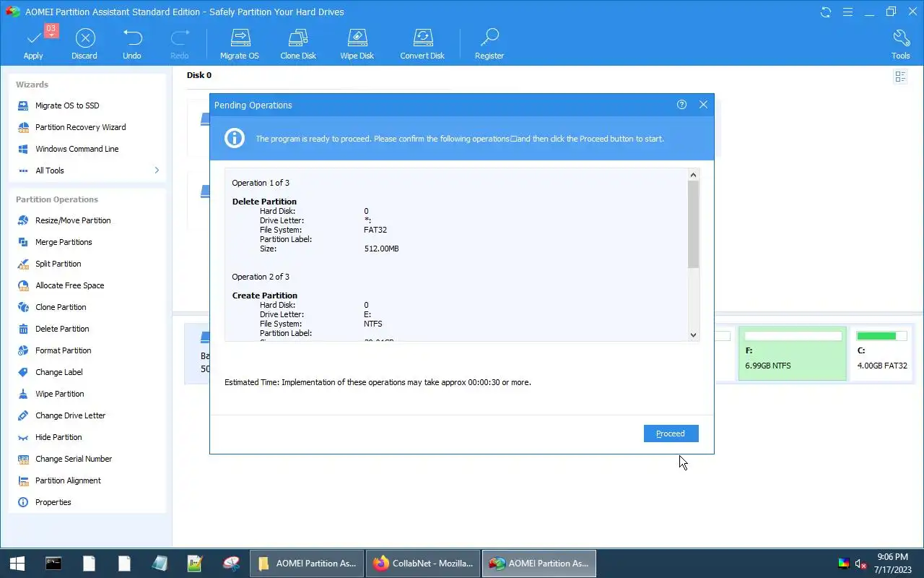Viewport: 924px width, 578px height.
Task: Switch to CollabNet Mozilla Firefox taskbar window
Action: click(423, 564)
